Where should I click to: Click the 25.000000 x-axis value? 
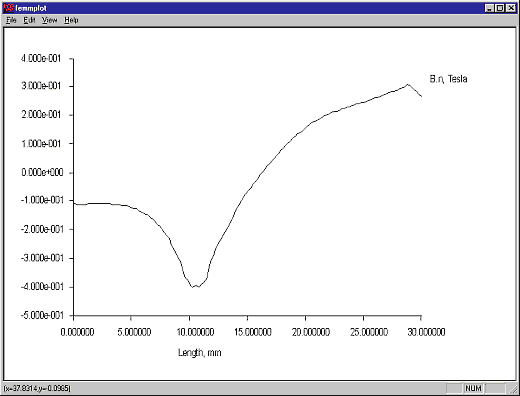pyautogui.click(x=369, y=332)
